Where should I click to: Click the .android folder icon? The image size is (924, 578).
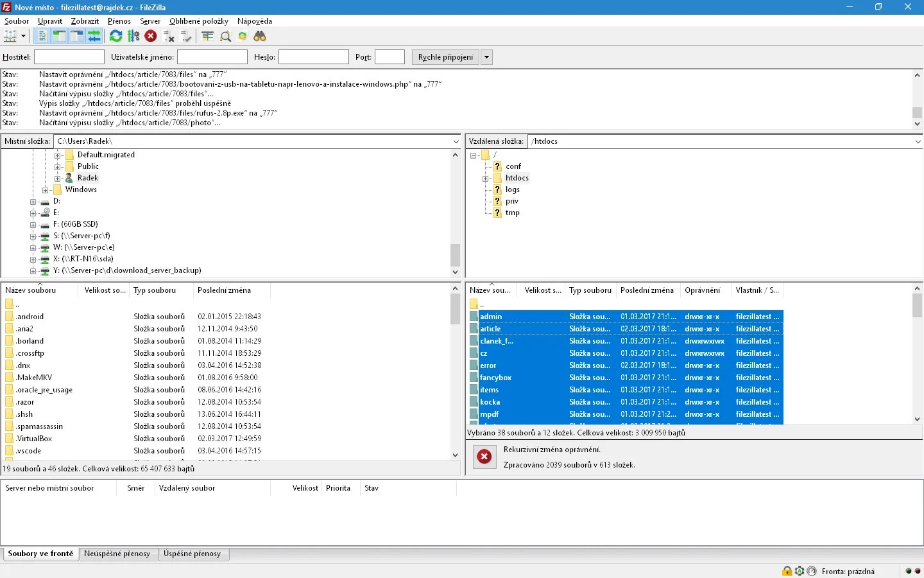tap(10, 317)
